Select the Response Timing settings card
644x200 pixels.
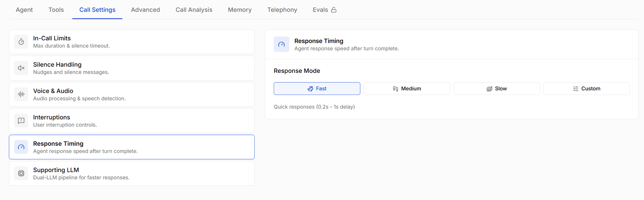pos(132,147)
